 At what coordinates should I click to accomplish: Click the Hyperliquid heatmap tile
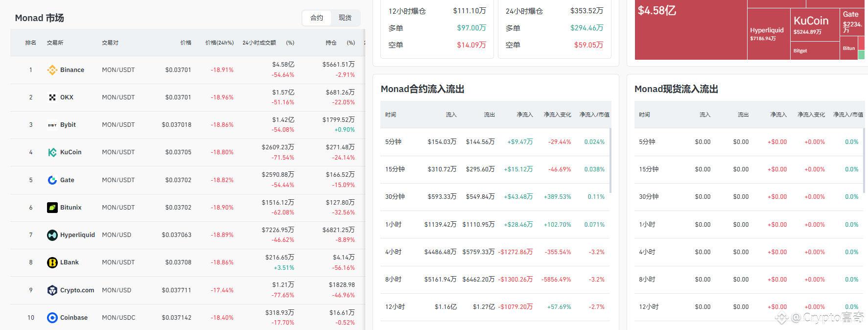pos(768,34)
